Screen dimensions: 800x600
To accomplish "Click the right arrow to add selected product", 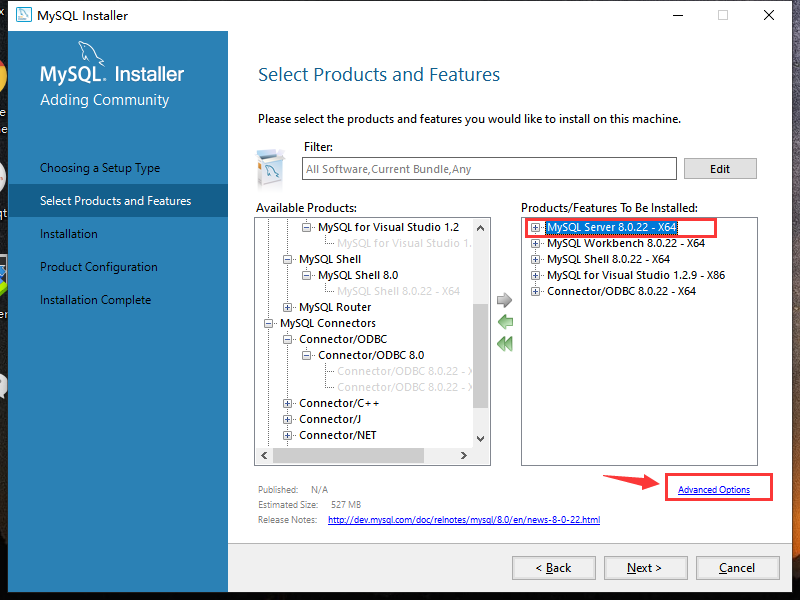I will point(505,299).
